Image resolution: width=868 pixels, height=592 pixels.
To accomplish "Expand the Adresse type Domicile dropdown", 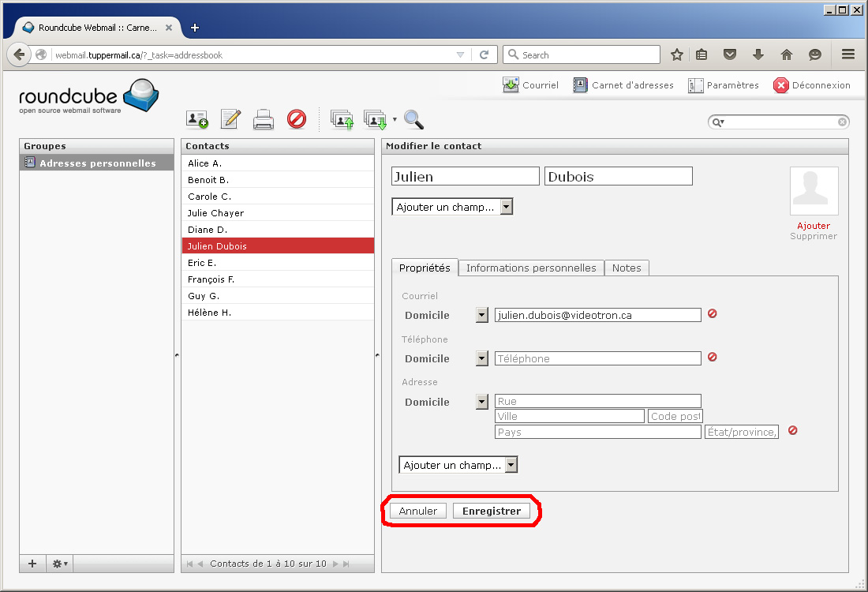I will (482, 402).
